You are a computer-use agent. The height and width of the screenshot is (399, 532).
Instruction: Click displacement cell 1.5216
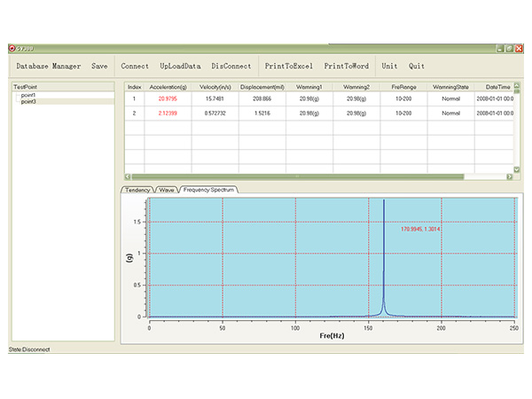coord(262,113)
